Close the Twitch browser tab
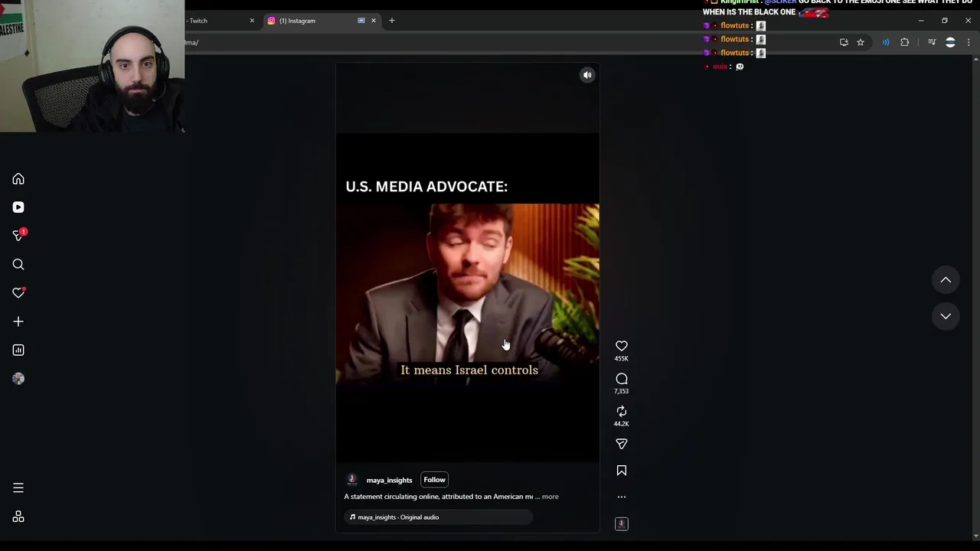This screenshot has height=551, width=980. 252,21
